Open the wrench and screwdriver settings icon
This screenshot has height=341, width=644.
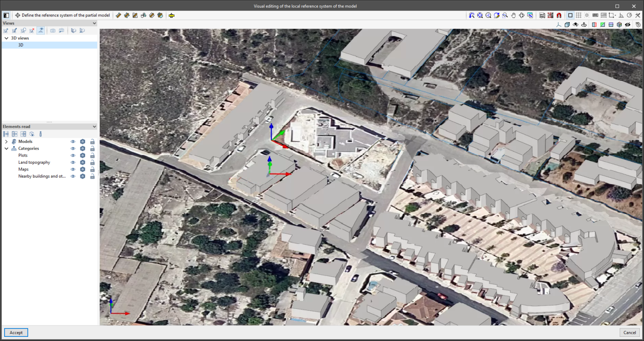pyautogui.click(x=638, y=15)
